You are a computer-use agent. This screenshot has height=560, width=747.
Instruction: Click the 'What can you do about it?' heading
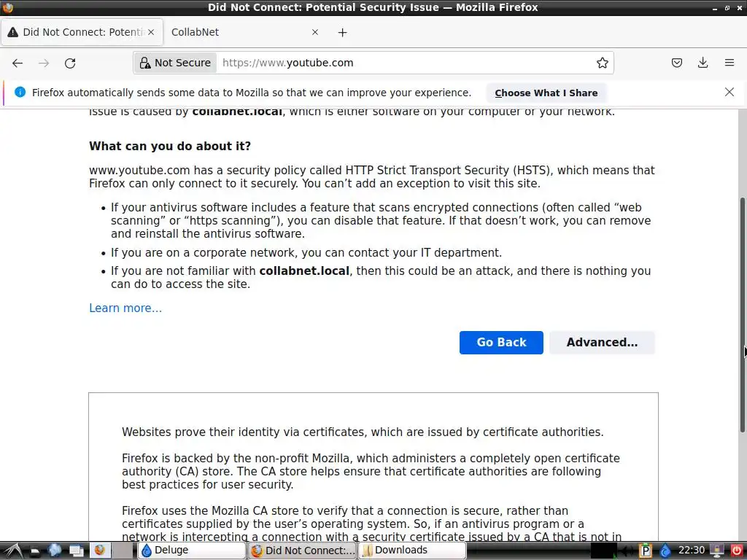point(170,146)
